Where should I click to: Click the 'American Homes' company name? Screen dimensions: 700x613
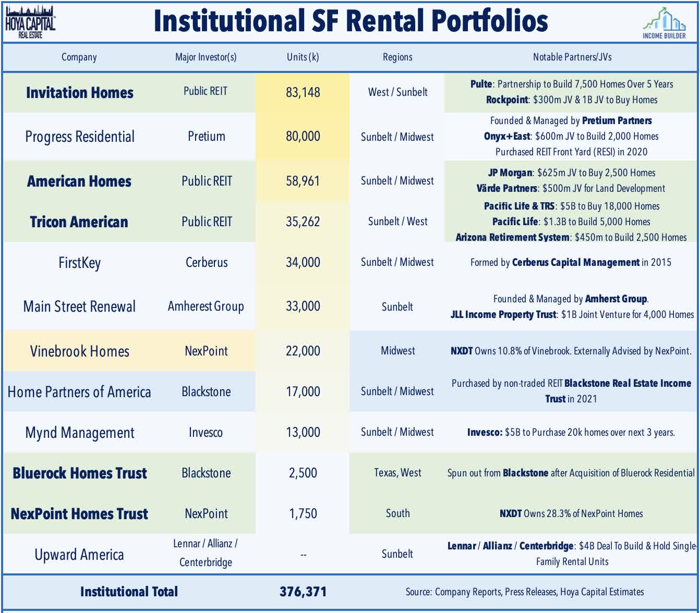pyautogui.click(x=79, y=181)
